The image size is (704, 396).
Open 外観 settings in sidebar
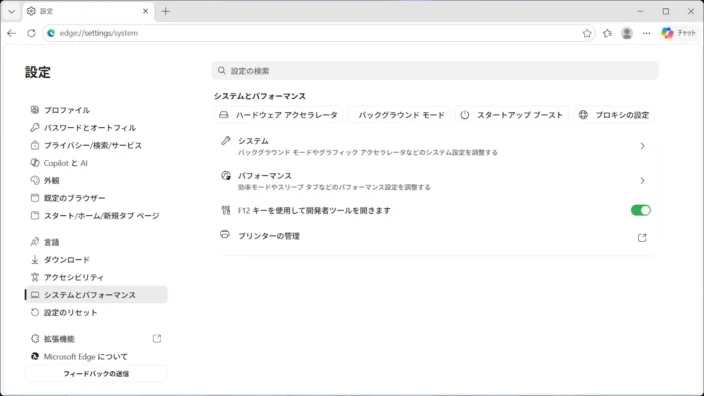pos(96,180)
